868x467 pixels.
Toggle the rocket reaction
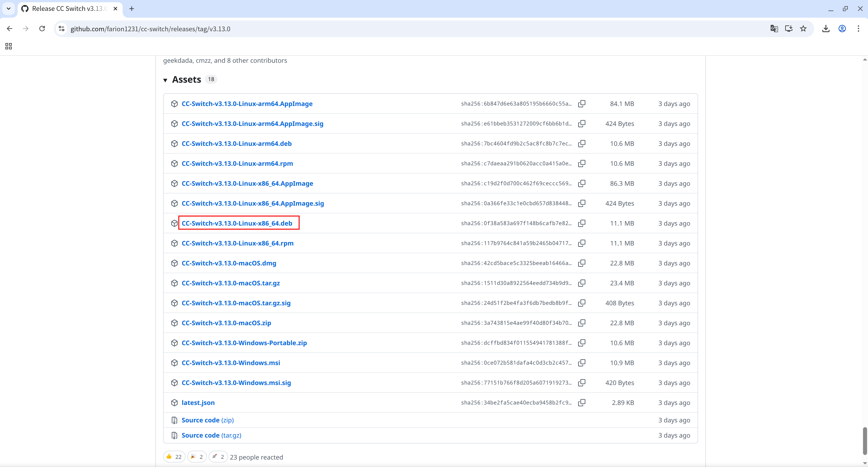pos(218,457)
